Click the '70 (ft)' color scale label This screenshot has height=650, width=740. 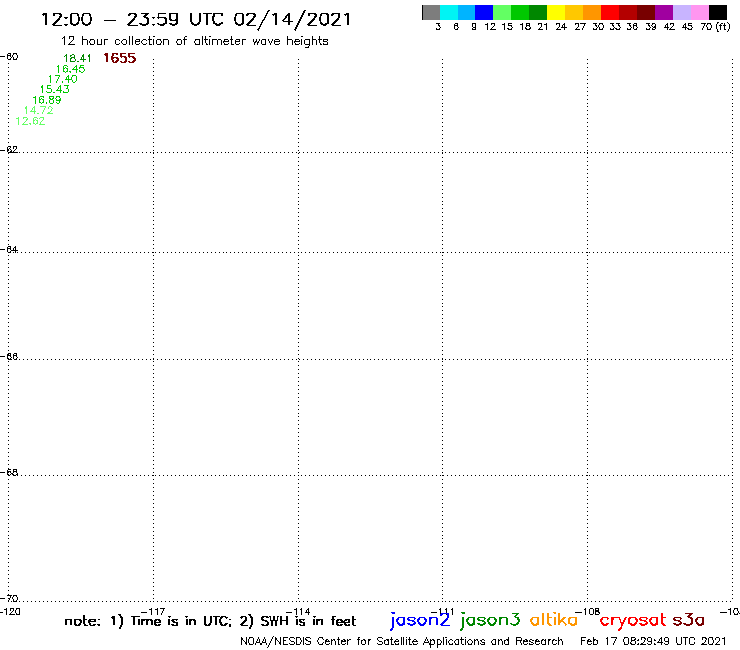715,27
